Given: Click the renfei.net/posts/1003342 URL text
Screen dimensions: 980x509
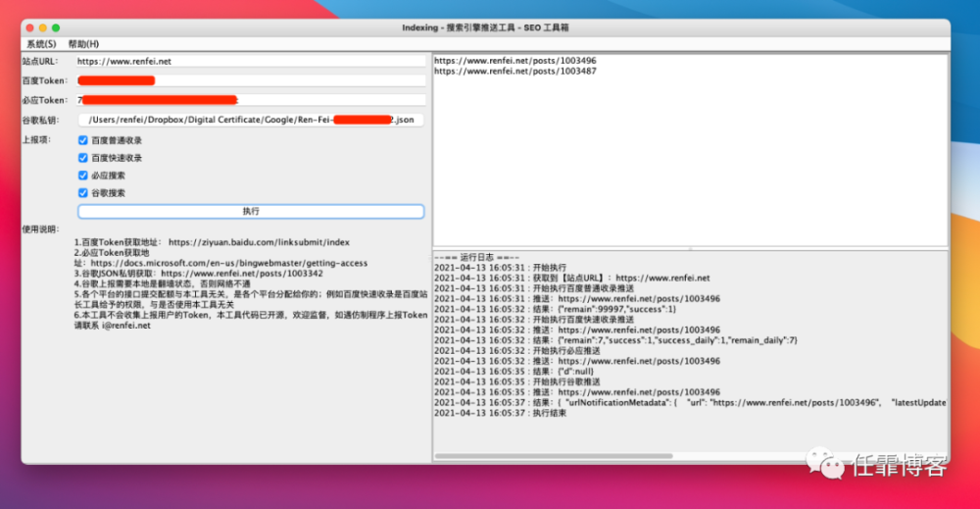Looking at the screenshot, I should 242,274.
